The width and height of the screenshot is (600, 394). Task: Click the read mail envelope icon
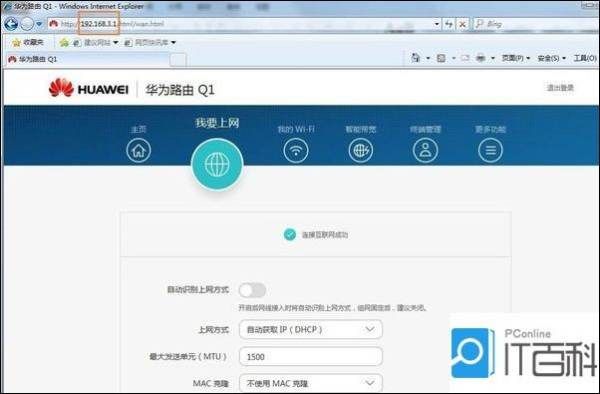coord(465,58)
